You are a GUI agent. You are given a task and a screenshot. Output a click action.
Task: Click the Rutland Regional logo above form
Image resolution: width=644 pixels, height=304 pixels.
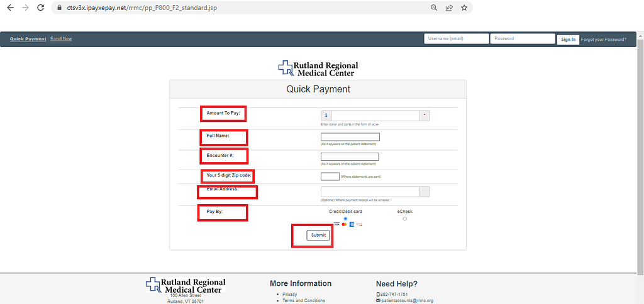318,68
